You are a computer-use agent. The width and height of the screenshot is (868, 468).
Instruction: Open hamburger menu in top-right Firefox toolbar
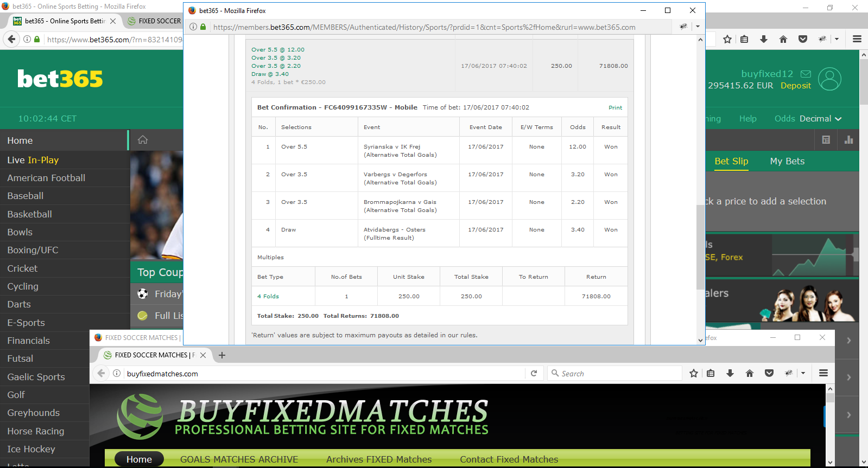[857, 39]
